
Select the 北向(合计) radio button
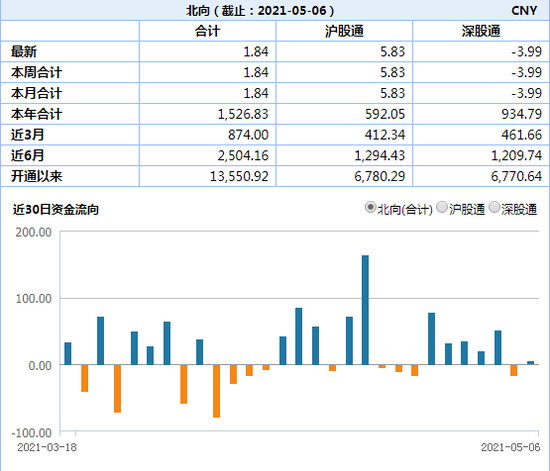point(370,208)
